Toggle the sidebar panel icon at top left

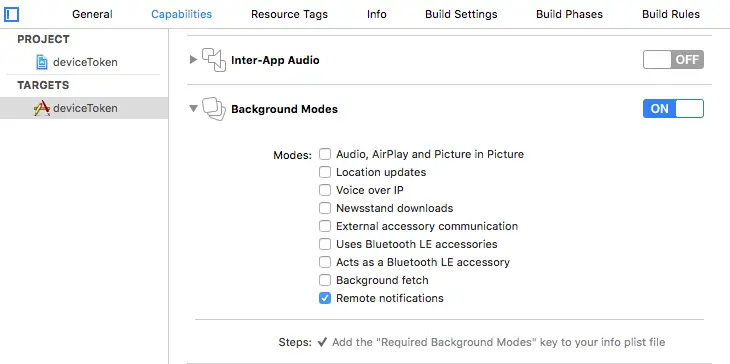click(11, 14)
